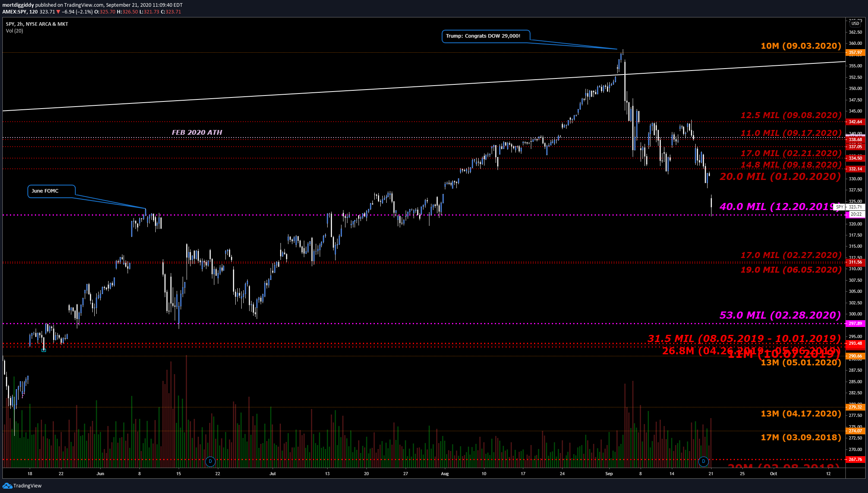
Task: Click the 'Jul' date on time axis
Action: point(272,474)
